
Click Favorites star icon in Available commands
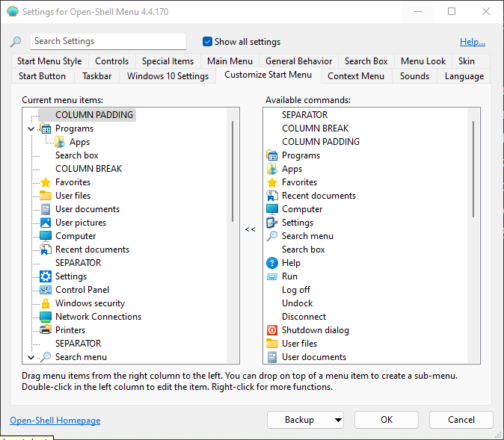click(272, 182)
